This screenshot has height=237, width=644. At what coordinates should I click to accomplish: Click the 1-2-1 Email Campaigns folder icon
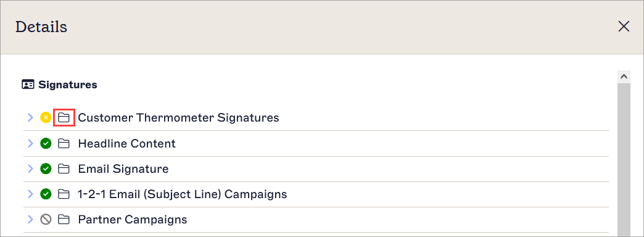[x=64, y=194]
